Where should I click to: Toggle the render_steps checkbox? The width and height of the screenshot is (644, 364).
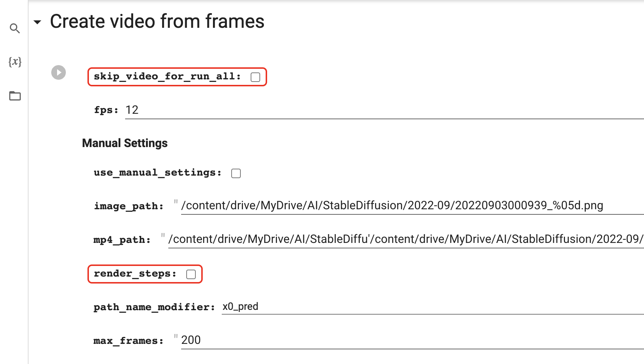[191, 274]
